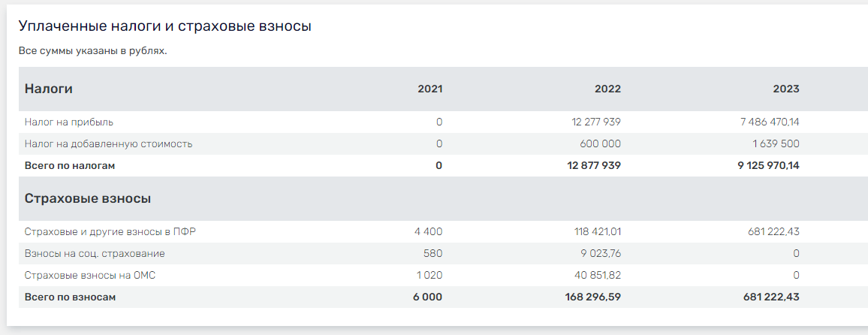Click the note "Все суммы указаны в рублях"
The image size is (868, 335).
[92, 52]
